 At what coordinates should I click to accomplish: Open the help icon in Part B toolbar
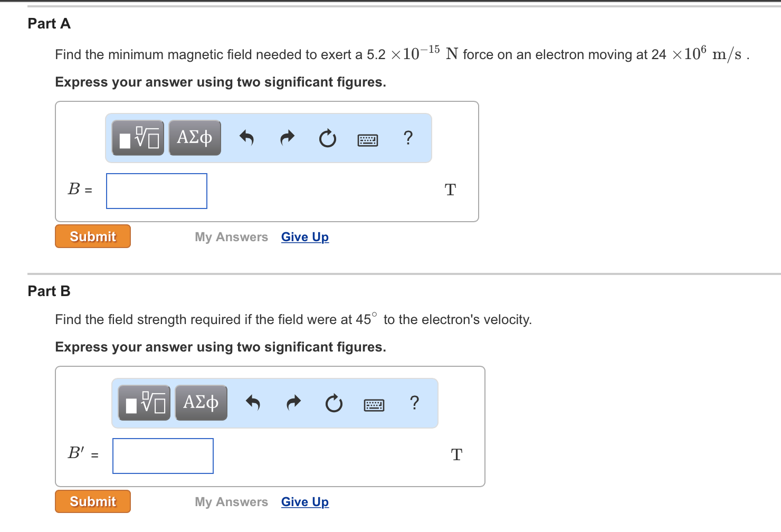pos(414,403)
